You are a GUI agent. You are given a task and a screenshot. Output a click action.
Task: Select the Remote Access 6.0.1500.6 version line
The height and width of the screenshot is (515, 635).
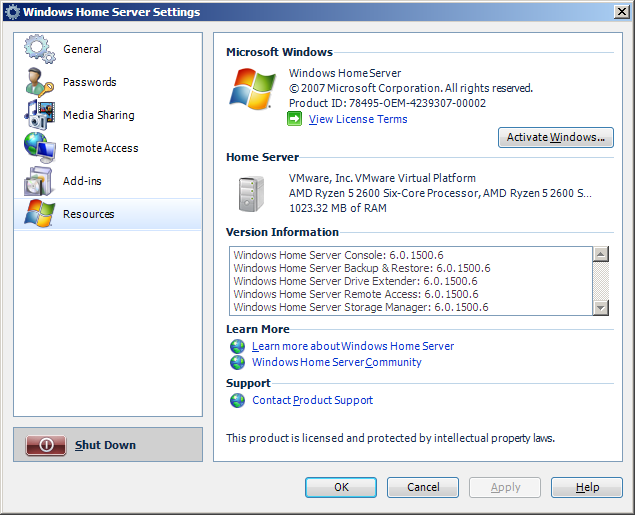pos(356,294)
